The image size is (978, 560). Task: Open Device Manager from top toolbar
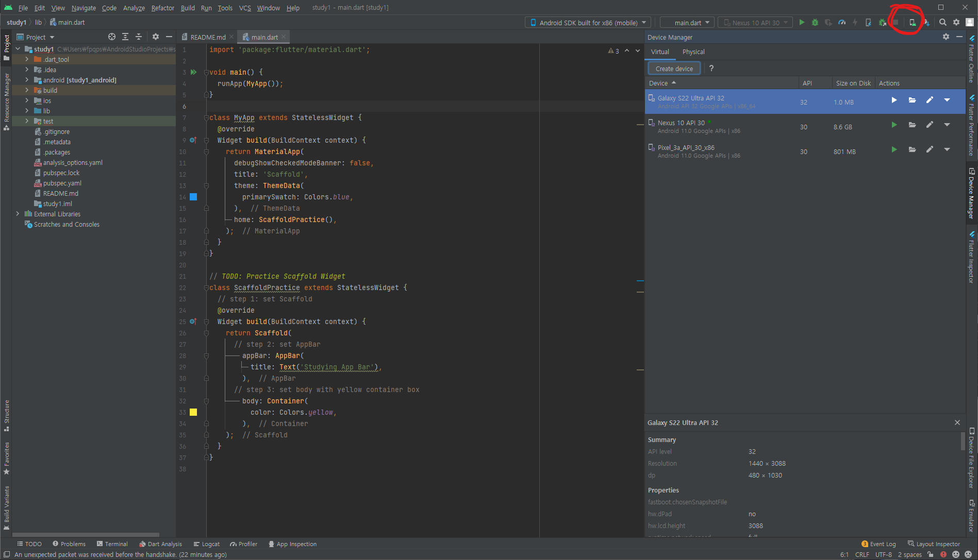[x=912, y=22]
